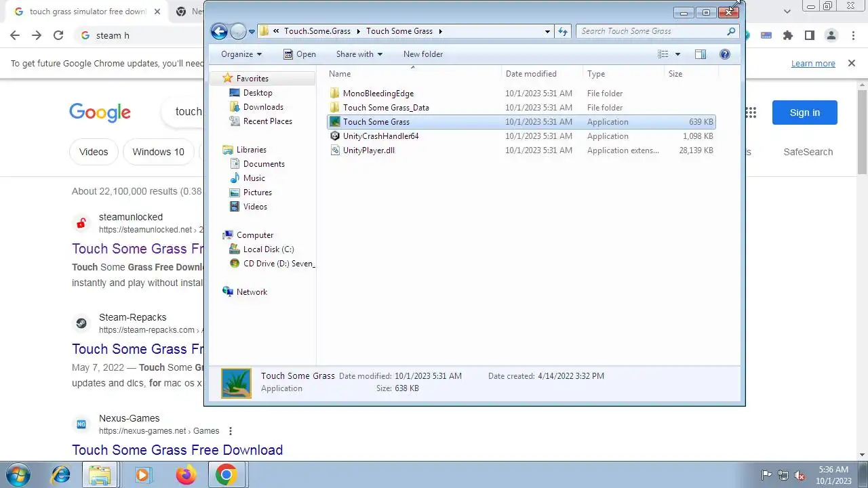Open Explorer Help button
The width and height of the screenshot is (868, 488).
[725, 54]
